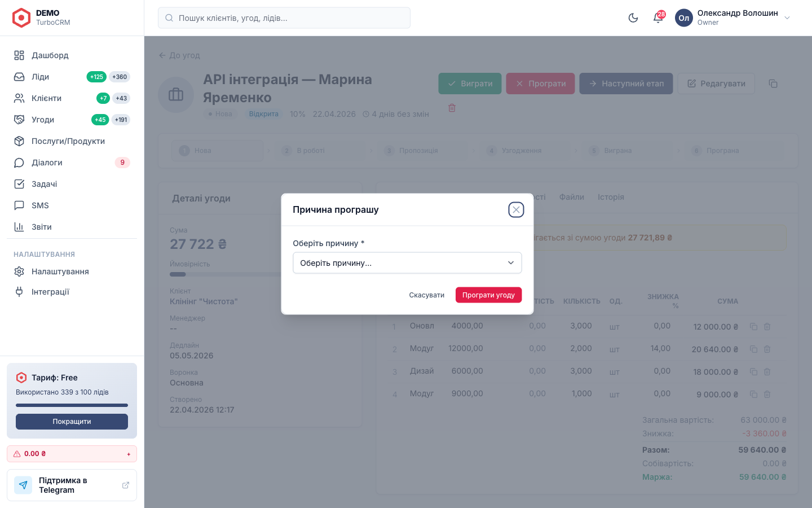Delete the 9 000.00 ₴ row
The height and width of the screenshot is (508, 812).
pyautogui.click(x=767, y=395)
